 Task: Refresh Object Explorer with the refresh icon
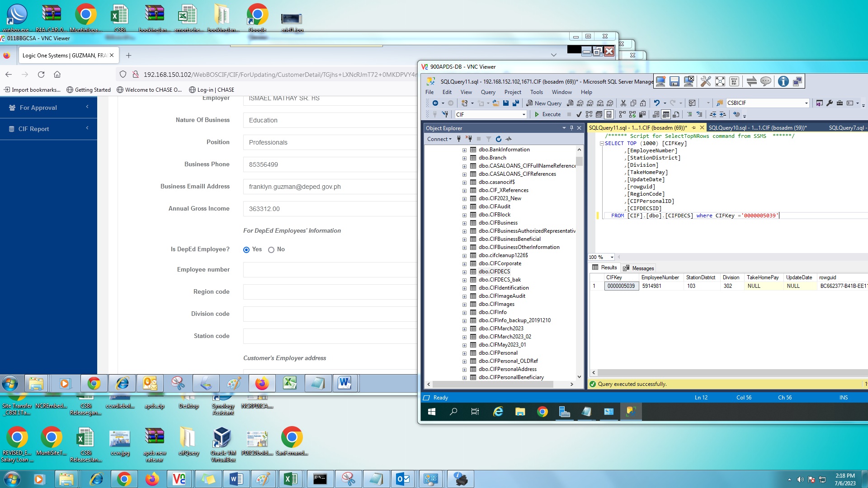coord(498,139)
